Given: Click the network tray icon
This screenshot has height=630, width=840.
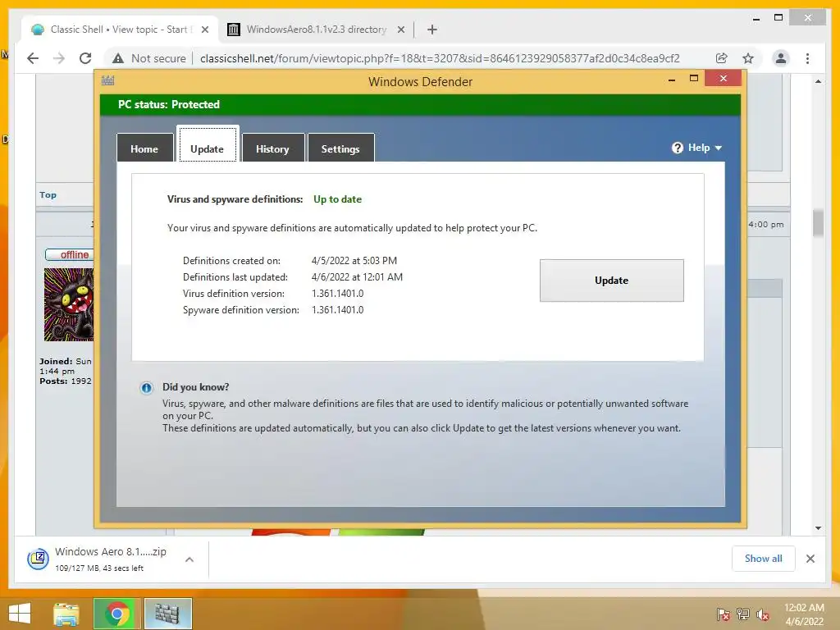Looking at the screenshot, I should [x=743, y=614].
